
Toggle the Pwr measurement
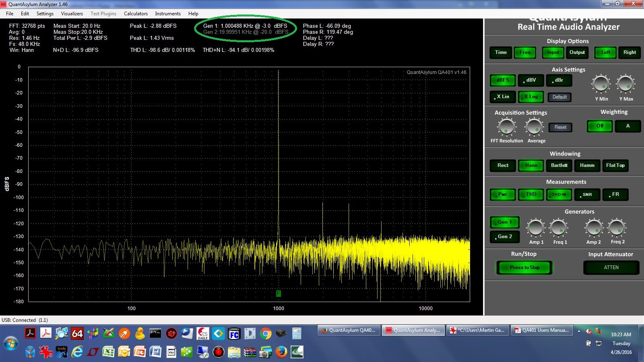503,194
